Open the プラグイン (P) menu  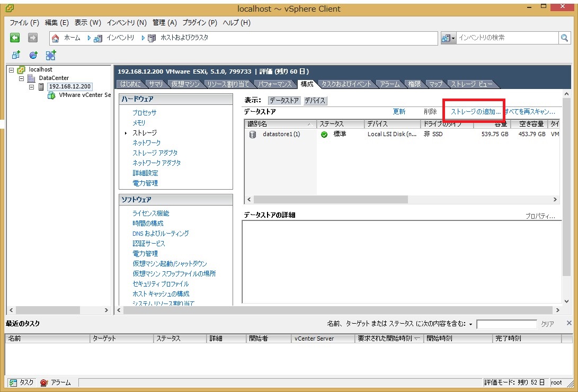200,23
